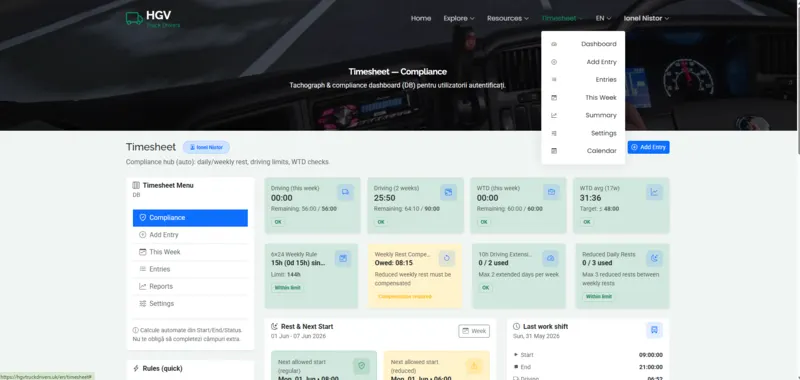The height and width of the screenshot is (380, 800).
Task: Go to Home in the navigation bar
Action: (421, 18)
